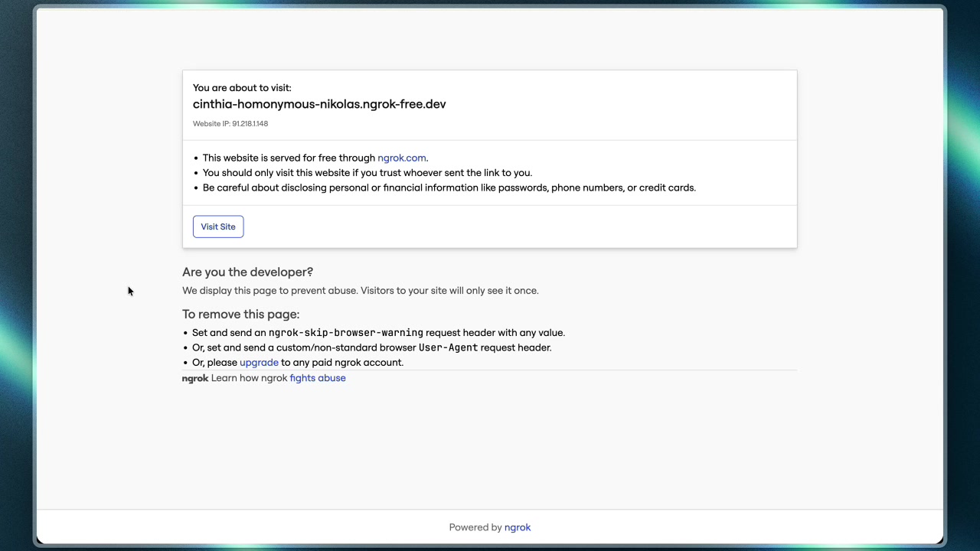This screenshot has height=551, width=980.
Task: Click the ngrok link in Powered by footer
Action: click(x=518, y=527)
